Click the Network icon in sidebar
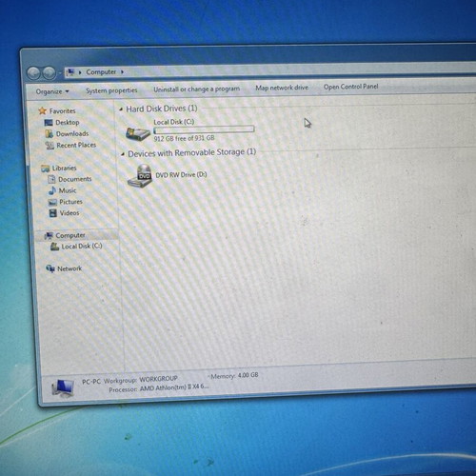Image resolution: width=476 pixels, height=476 pixels. 50,268
